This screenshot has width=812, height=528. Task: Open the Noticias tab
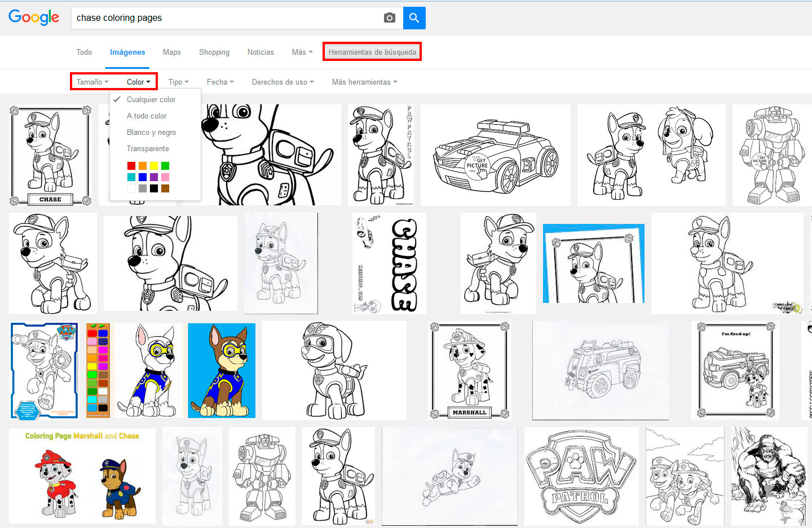pyautogui.click(x=261, y=52)
